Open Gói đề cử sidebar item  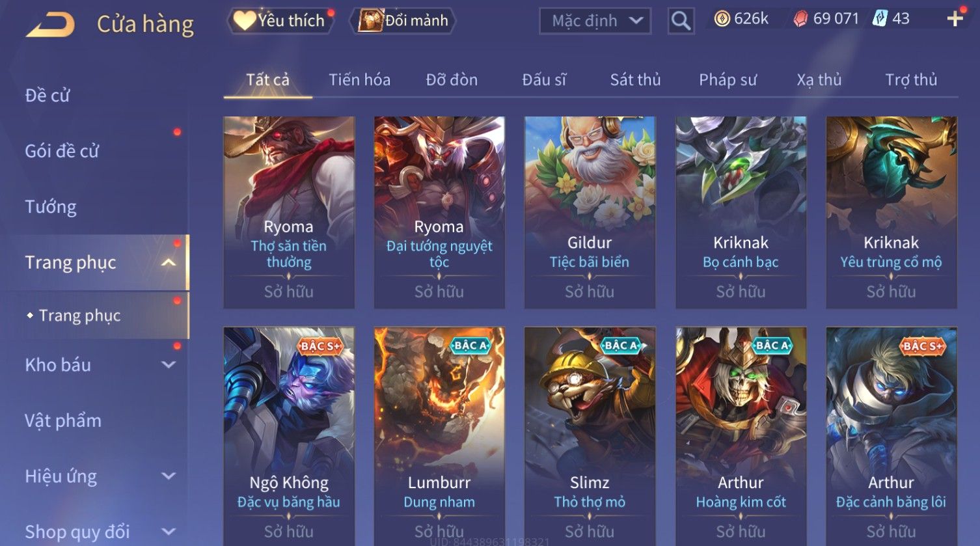coord(62,151)
